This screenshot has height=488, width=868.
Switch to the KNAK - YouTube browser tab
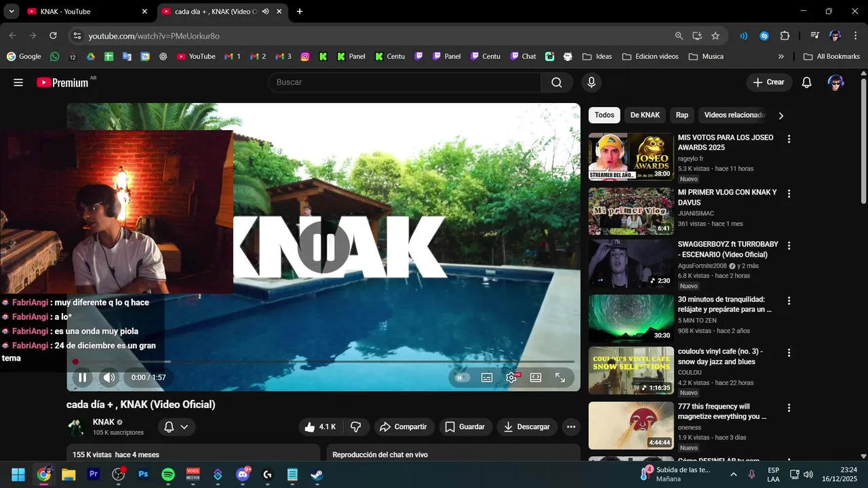click(88, 12)
